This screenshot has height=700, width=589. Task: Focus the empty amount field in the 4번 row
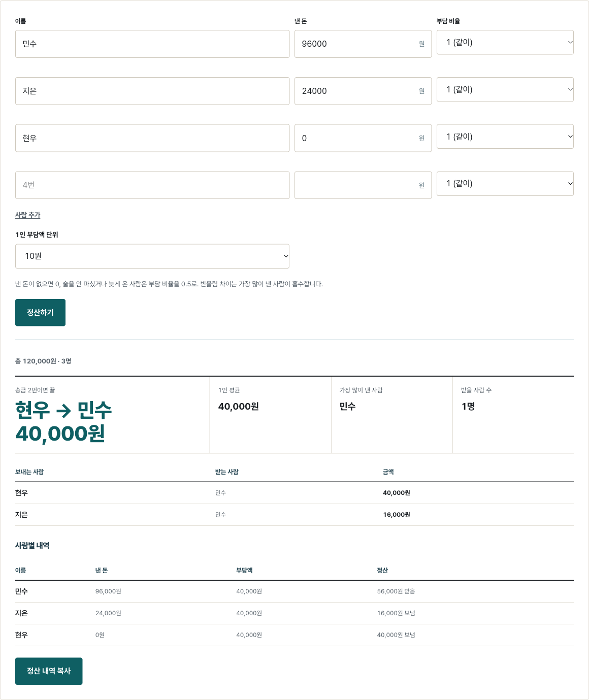click(x=363, y=185)
